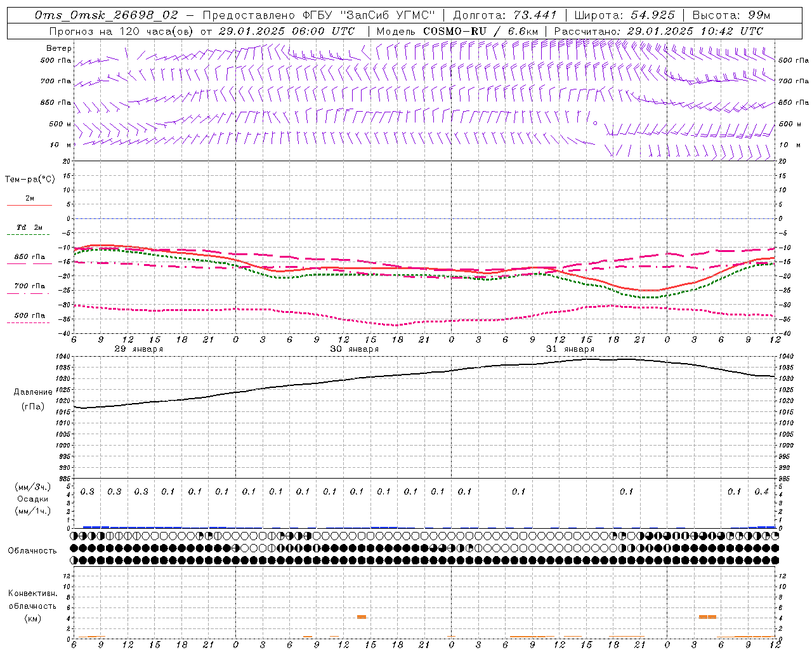Click the Td 2м legend entry
This screenshot has width=812, height=650.
click(x=30, y=227)
